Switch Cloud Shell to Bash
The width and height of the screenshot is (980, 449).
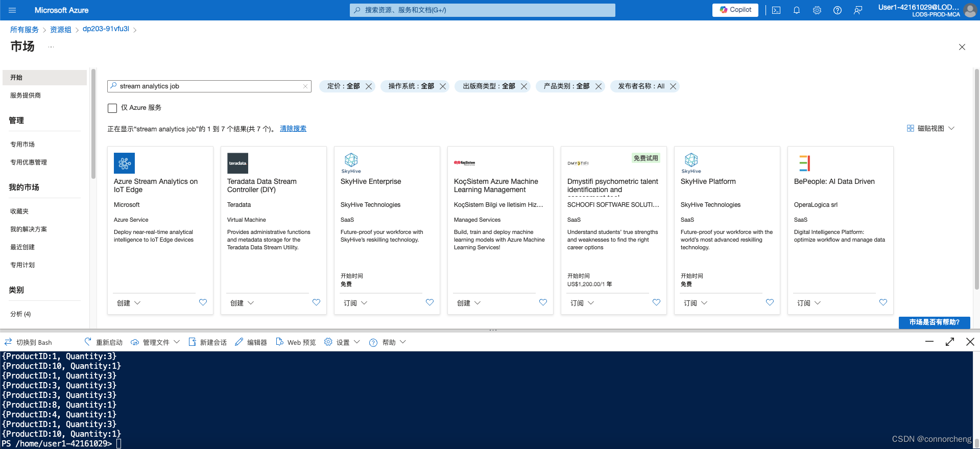pos(29,342)
